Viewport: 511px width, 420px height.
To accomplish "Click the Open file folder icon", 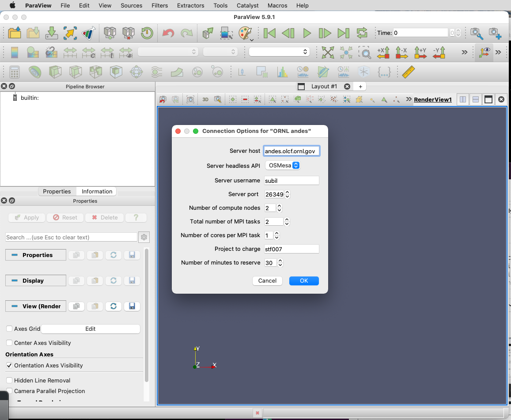I will pos(15,33).
